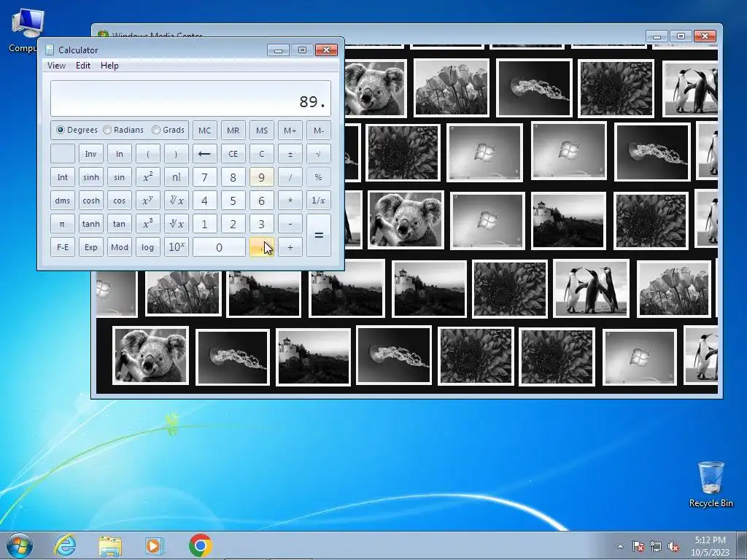Click the tan function button

(x=119, y=224)
